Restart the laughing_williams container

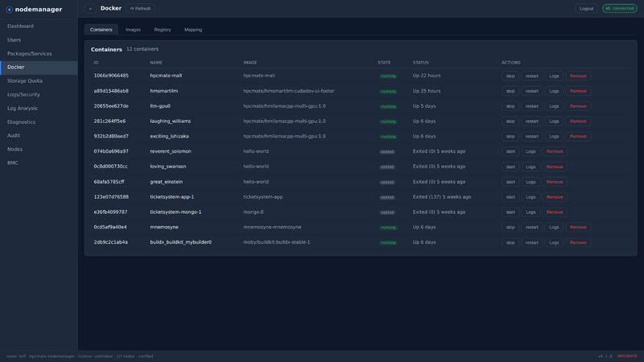532,121
